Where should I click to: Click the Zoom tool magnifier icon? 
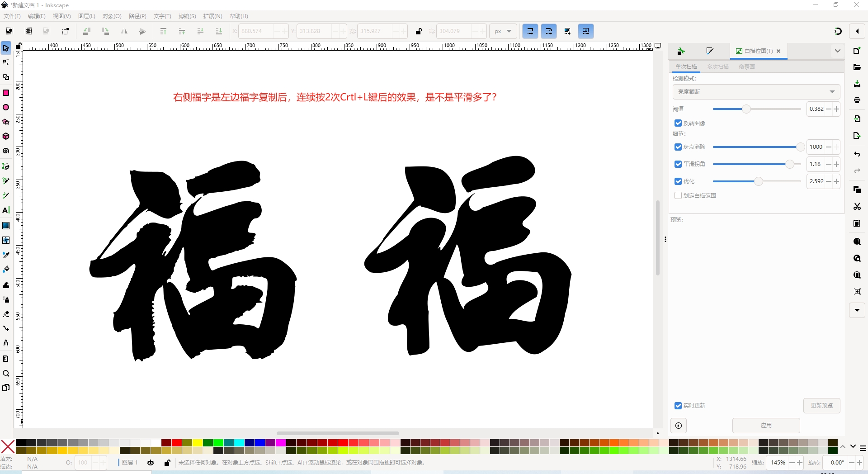[x=6, y=374]
